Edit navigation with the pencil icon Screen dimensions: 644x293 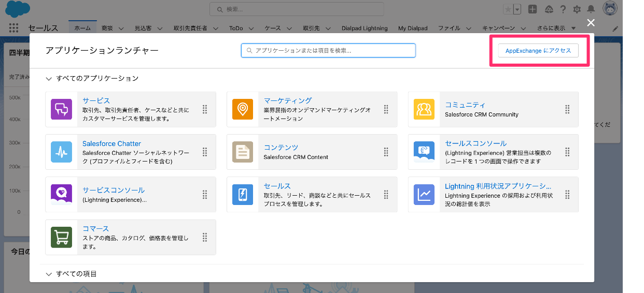pyautogui.click(x=615, y=28)
